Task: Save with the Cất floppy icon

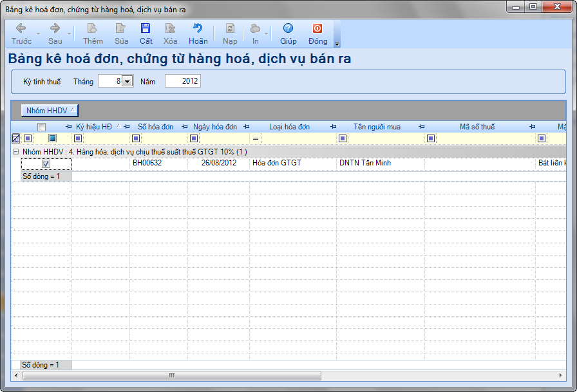Action: coord(146,33)
